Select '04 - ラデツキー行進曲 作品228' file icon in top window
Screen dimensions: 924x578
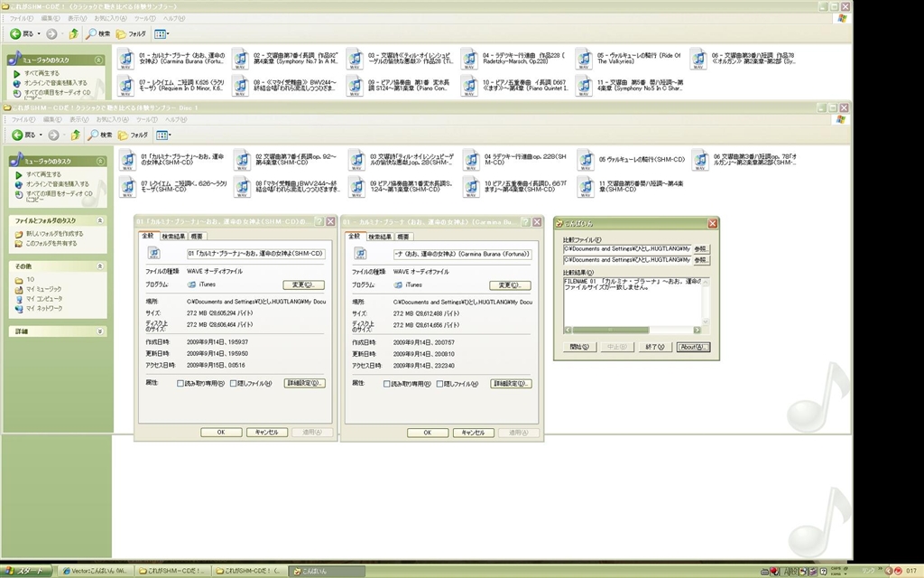469,59
